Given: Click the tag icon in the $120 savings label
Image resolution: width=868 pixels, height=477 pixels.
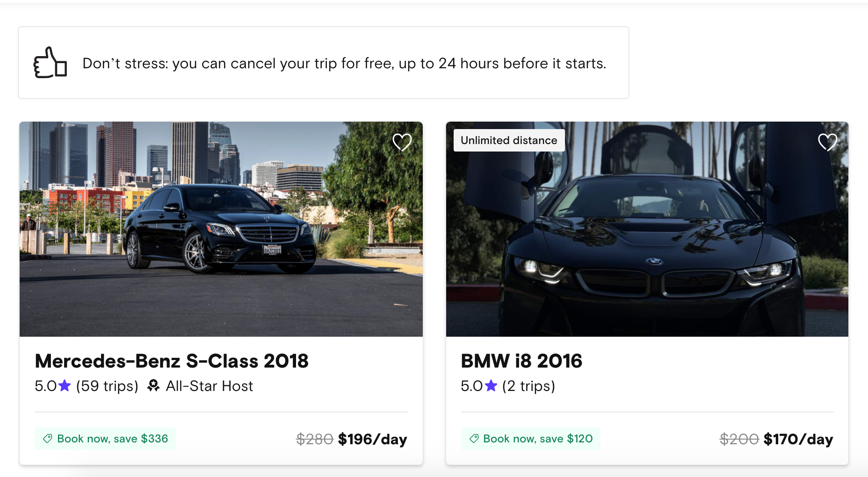Looking at the screenshot, I should pos(473,439).
